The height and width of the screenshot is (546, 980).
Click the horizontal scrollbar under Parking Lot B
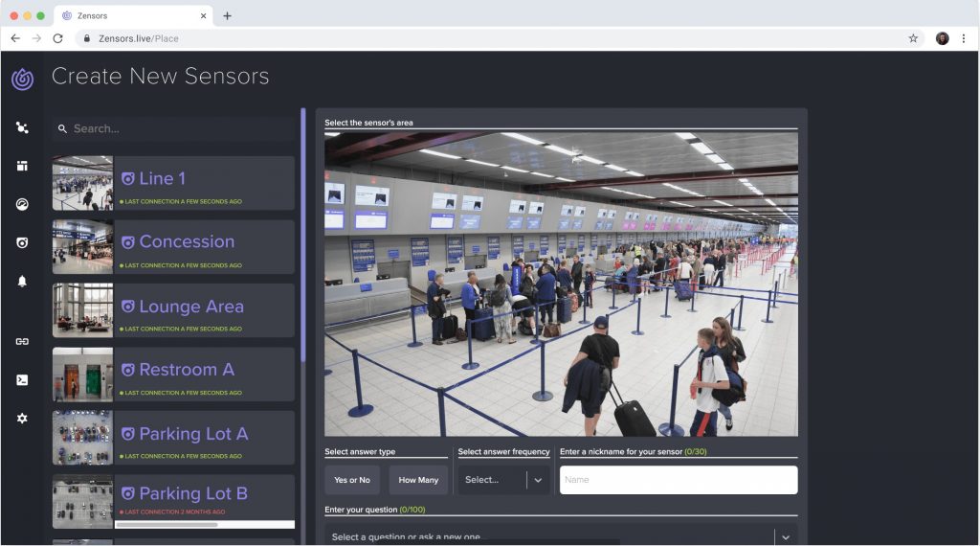coord(167,524)
